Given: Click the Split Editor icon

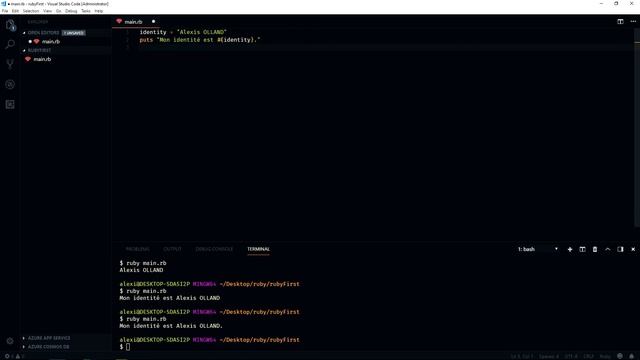Looking at the screenshot, I should [620, 22].
